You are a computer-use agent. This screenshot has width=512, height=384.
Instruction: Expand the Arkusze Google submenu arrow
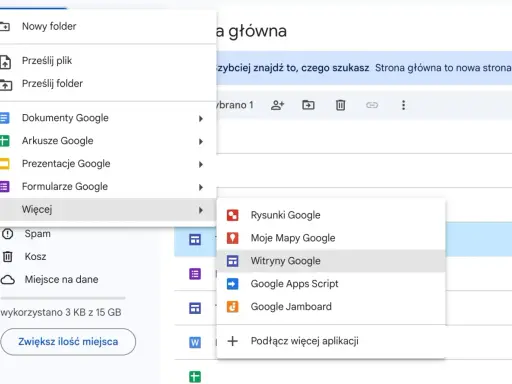coord(201,142)
